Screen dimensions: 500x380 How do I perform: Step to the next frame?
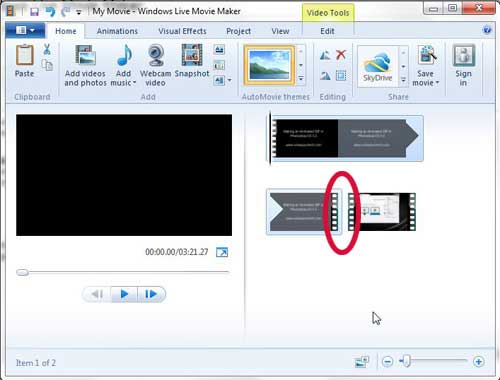coord(151,294)
